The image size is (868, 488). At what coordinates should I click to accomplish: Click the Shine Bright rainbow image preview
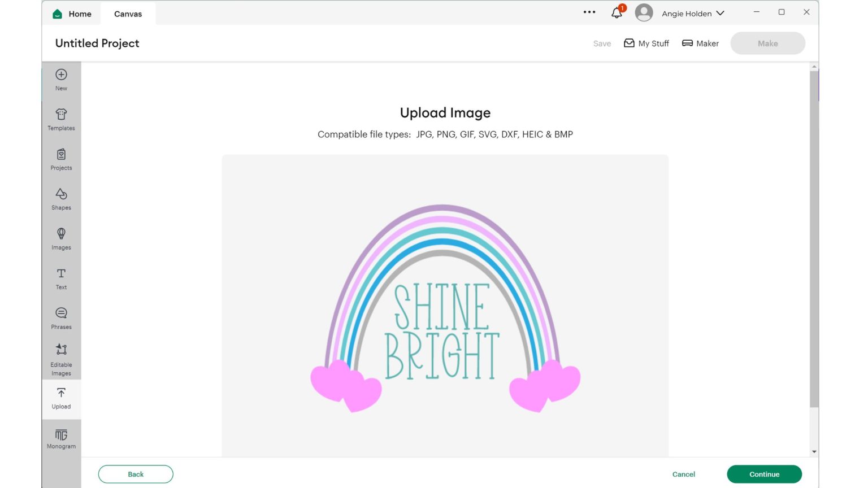tap(445, 308)
